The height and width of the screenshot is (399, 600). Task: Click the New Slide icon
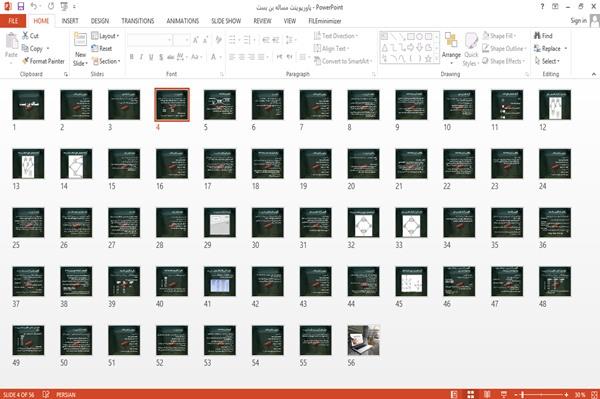click(x=80, y=40)
